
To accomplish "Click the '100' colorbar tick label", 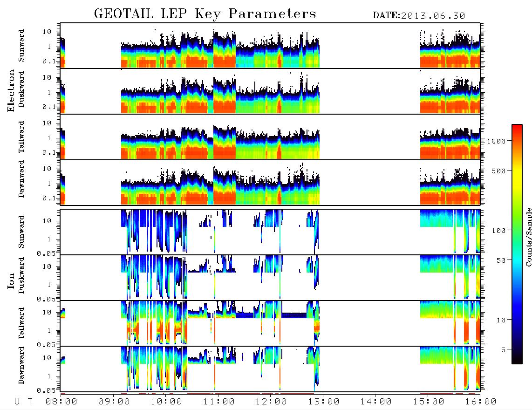I will [x=499, y=231].
